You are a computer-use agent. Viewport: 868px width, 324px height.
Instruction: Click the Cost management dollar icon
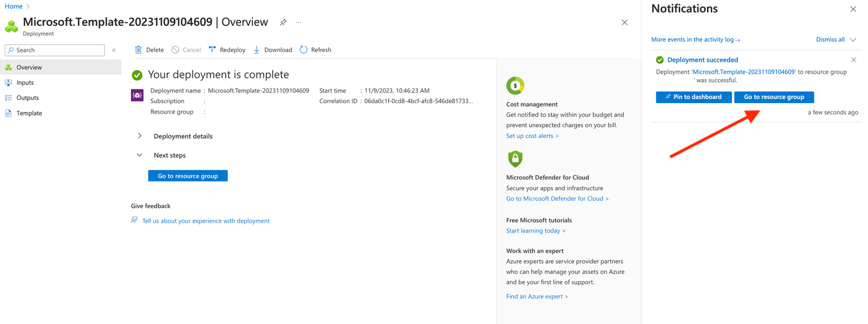[515, 86]
